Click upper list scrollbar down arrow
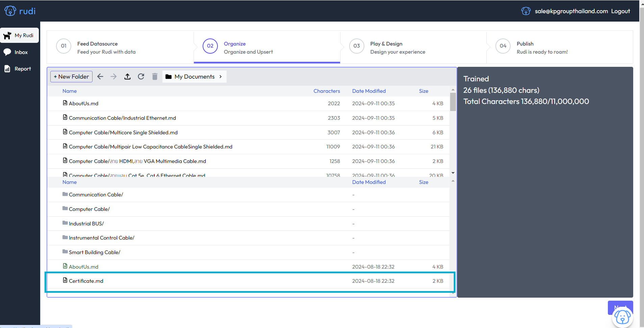 tap(453, 173)
